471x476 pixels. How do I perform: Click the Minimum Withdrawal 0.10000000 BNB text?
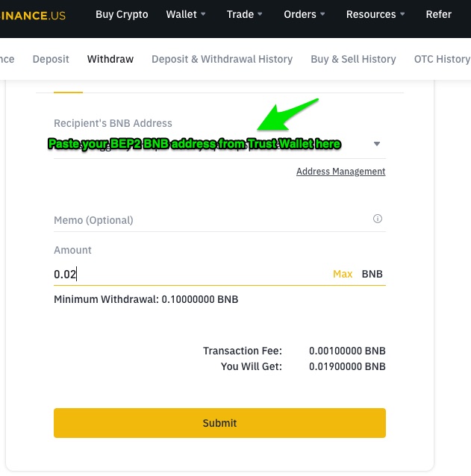146,299
